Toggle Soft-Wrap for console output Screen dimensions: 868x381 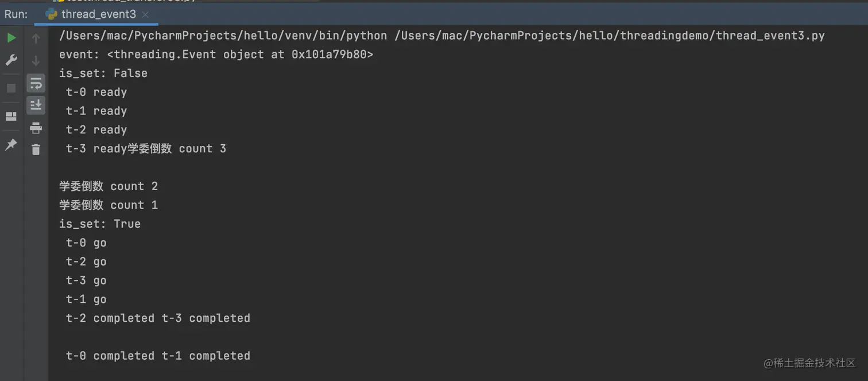(x=36, y=83)
